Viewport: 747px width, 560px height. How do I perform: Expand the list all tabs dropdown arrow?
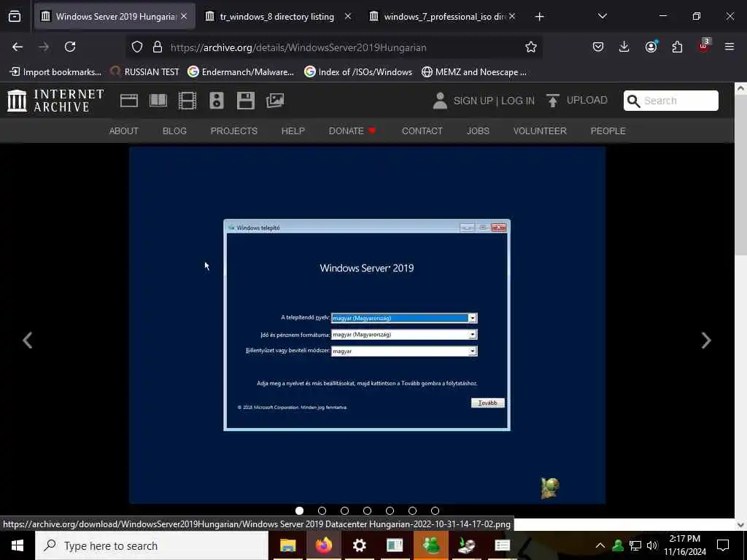[602, 16]
